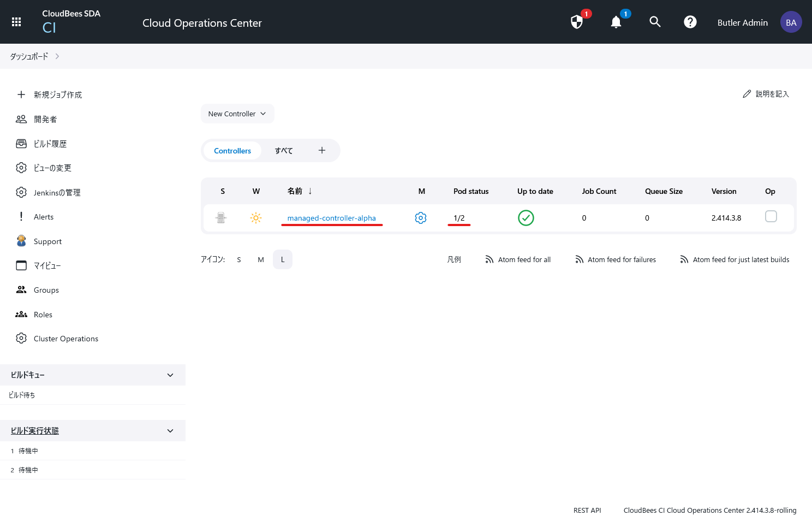Open Atom feed for all
Viewport: 812px width, 527px height.
tap(518, 260)
